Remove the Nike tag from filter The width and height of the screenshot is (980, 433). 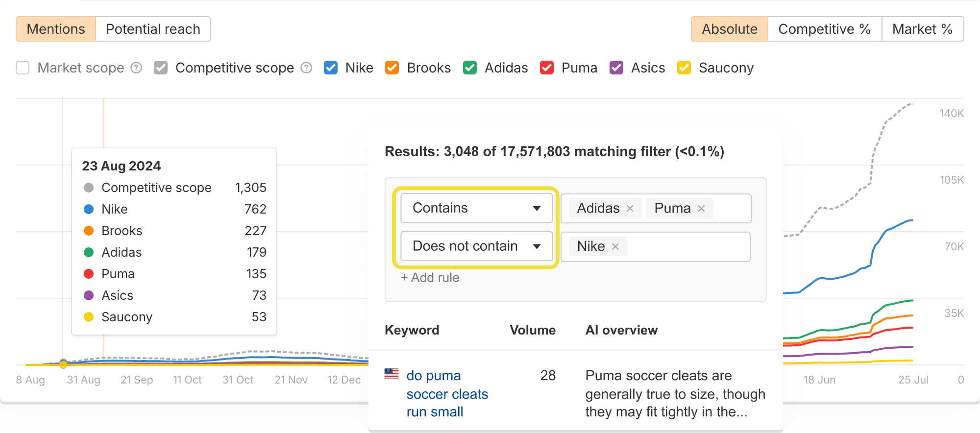coord(615,246)
